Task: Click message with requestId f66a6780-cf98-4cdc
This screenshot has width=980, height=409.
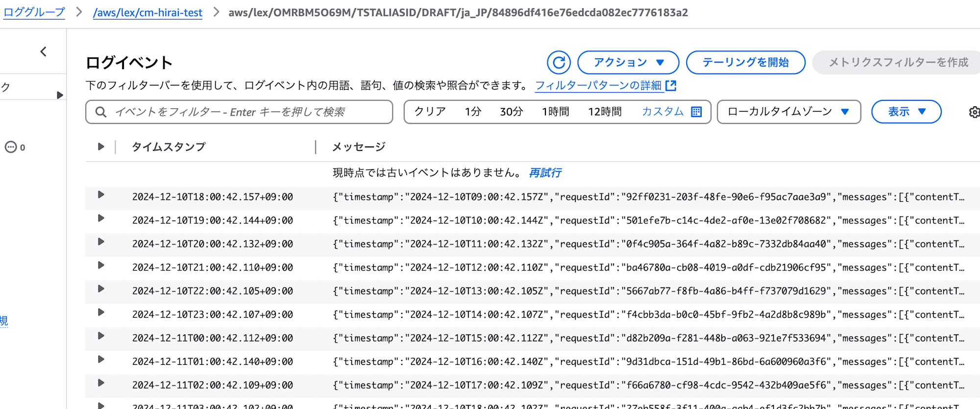Action: pyautogui.click(x=649, y=385)
